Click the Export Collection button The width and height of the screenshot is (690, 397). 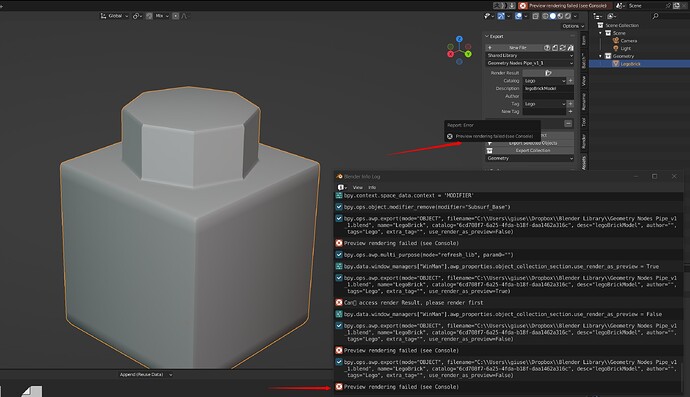coord(530,151)
